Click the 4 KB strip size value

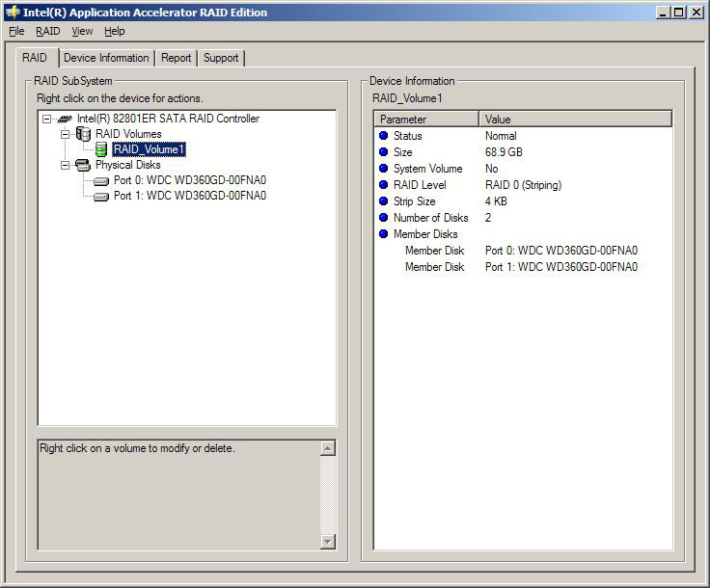coord(496,201)
